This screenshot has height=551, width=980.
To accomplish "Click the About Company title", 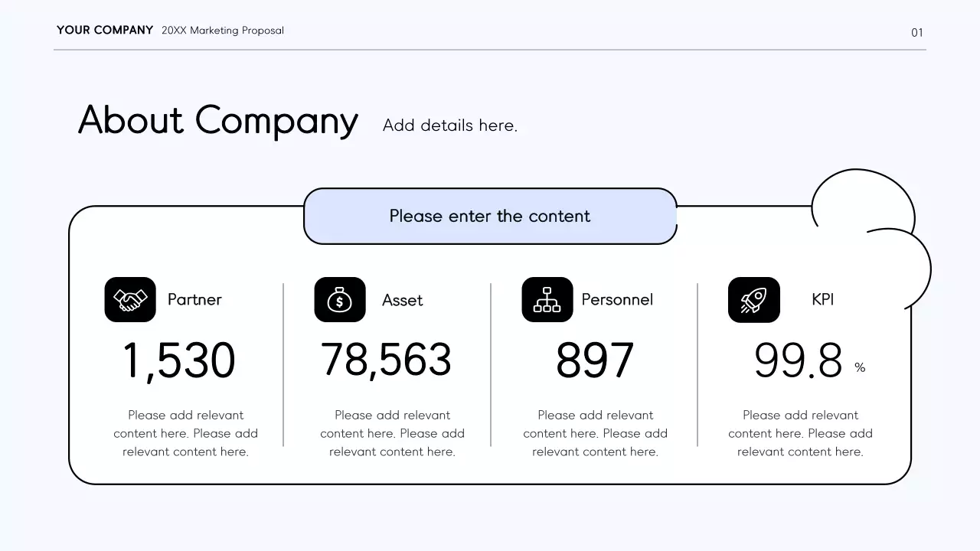I will click(218, 121).
